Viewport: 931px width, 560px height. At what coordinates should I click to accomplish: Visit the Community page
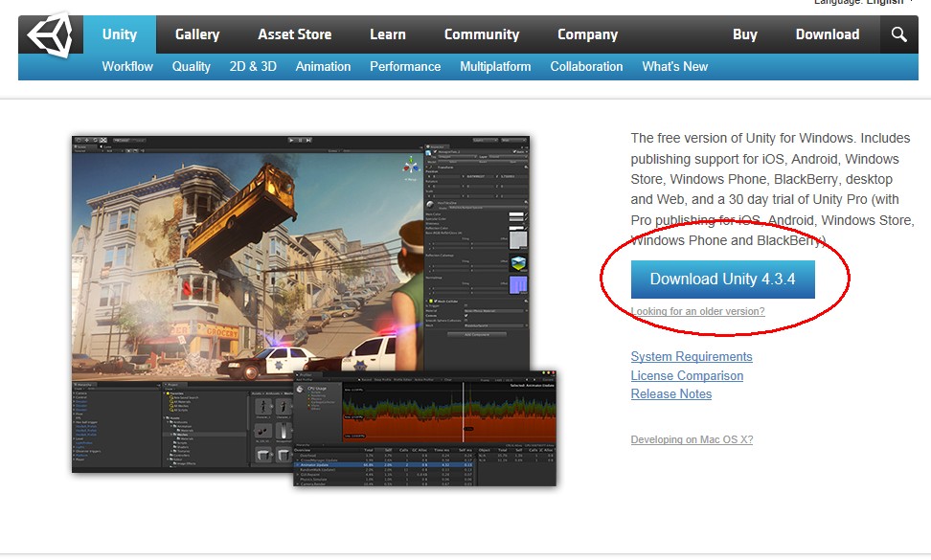coord(481,34)
